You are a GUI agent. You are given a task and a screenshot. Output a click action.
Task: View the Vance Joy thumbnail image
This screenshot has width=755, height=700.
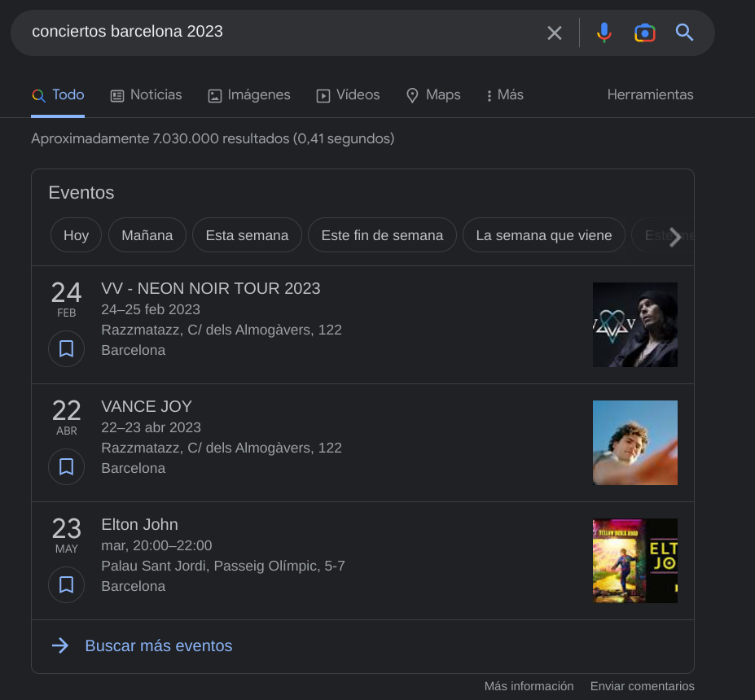click(635, 443)
